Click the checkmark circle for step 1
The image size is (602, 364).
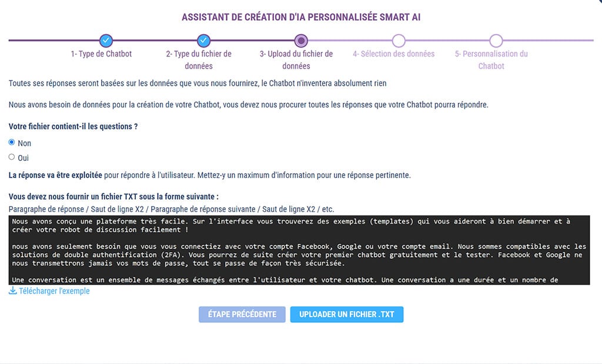(x=106, y=41)
